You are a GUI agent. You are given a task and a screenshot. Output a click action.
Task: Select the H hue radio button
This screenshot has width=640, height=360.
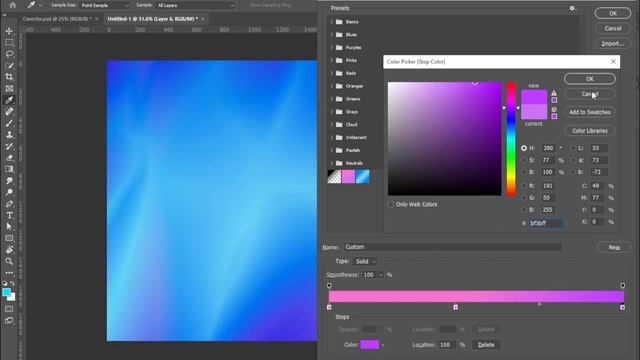(524, 148)
